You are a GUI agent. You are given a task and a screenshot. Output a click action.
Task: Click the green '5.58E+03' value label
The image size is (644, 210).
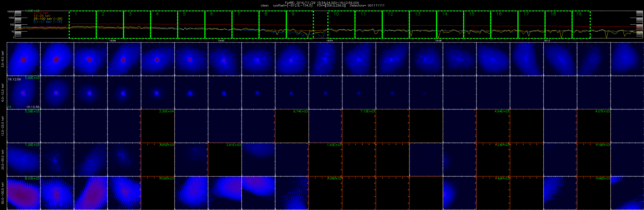point(32,111)
